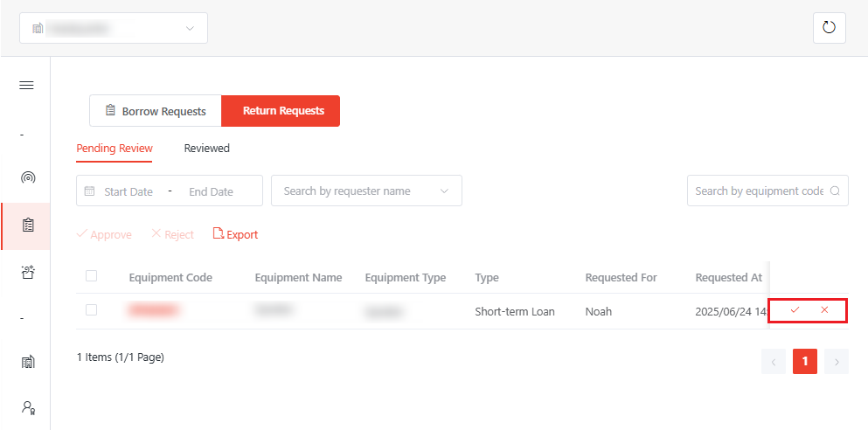The width and height of the screenshot is (868, 430).
Task: Open the requester name dropdown
Action: (366, 191)
